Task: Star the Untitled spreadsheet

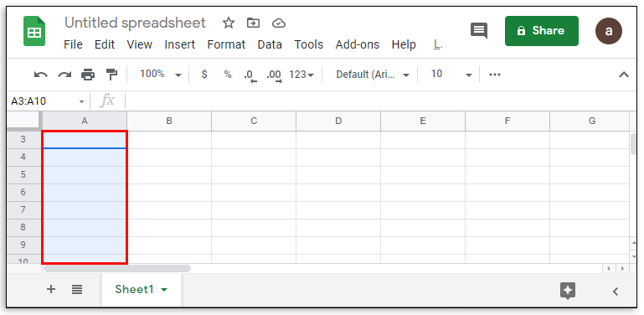Action: [x=229, y=23]
